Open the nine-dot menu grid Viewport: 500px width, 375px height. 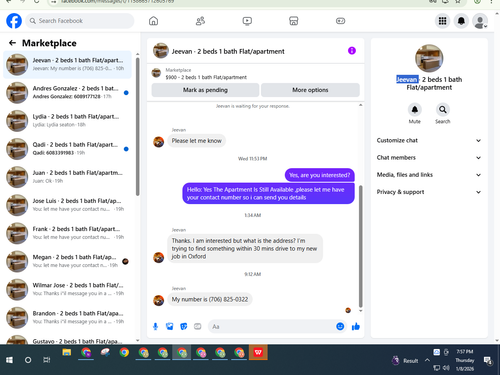tap(442, 21)
